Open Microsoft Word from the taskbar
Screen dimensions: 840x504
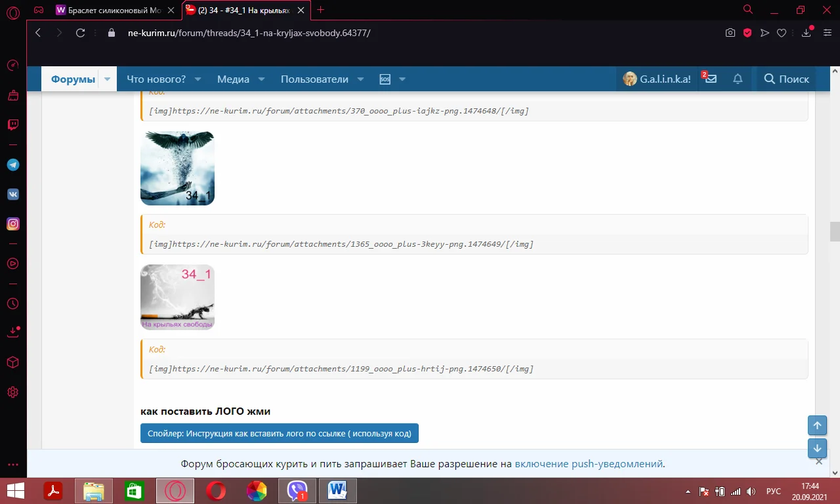point(337,491)
